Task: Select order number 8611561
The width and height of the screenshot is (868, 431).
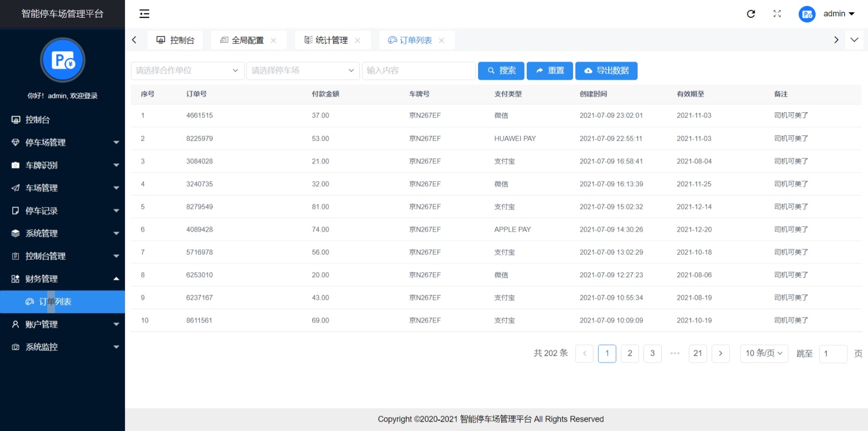Action: pyautogui.click(x=199, y=321)
